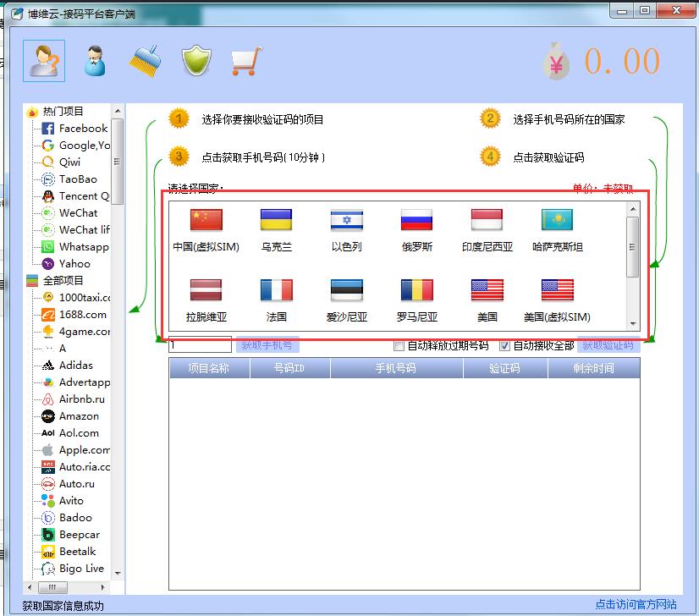Sort by 号码ID column header

tap(289, 368)
